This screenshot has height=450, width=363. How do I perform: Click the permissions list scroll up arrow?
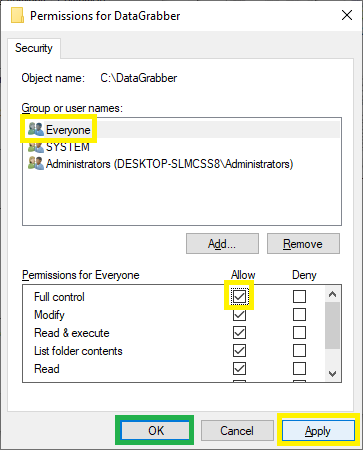pos(332,294)
